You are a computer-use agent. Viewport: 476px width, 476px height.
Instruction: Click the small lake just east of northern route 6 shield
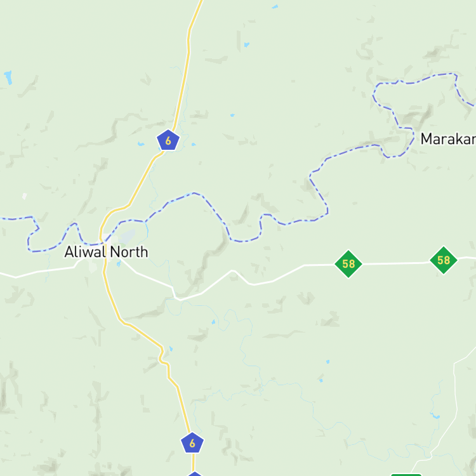194,144
